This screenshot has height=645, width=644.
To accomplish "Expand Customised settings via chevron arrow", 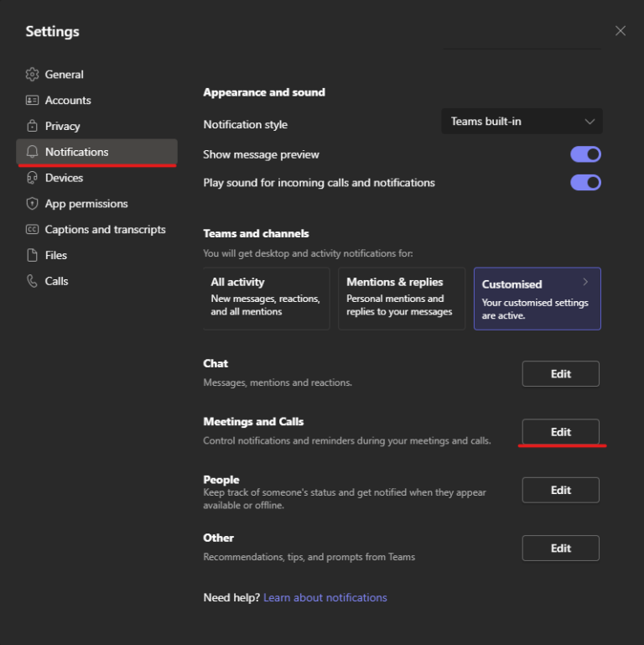I will (x=585, y=282).
